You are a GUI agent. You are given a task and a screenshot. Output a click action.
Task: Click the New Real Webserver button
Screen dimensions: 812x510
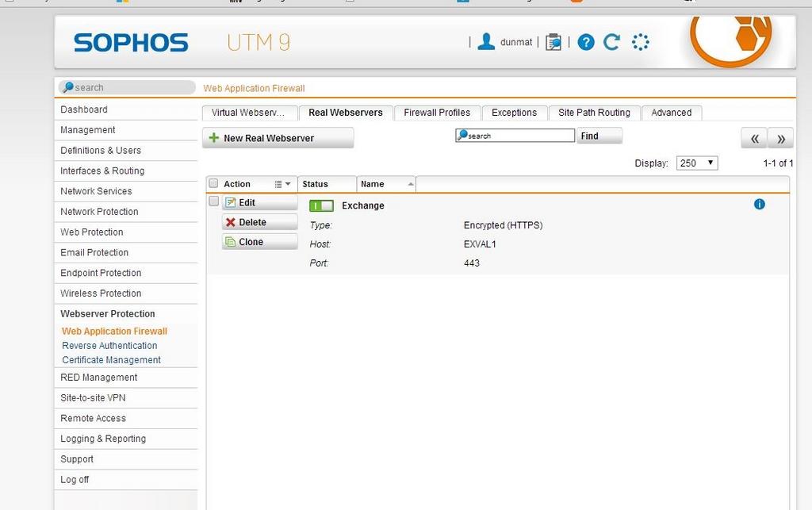click(278, 138)
